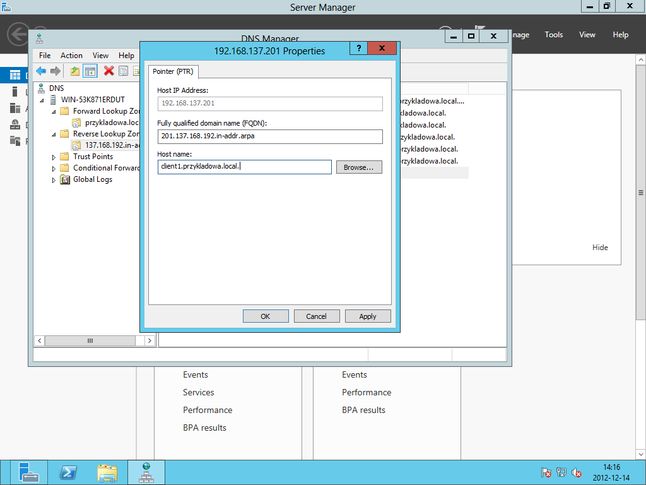Click the DNS role icon in Server Manager sidebar
This screenshot has height=485, width=646.
click(15, 124)
